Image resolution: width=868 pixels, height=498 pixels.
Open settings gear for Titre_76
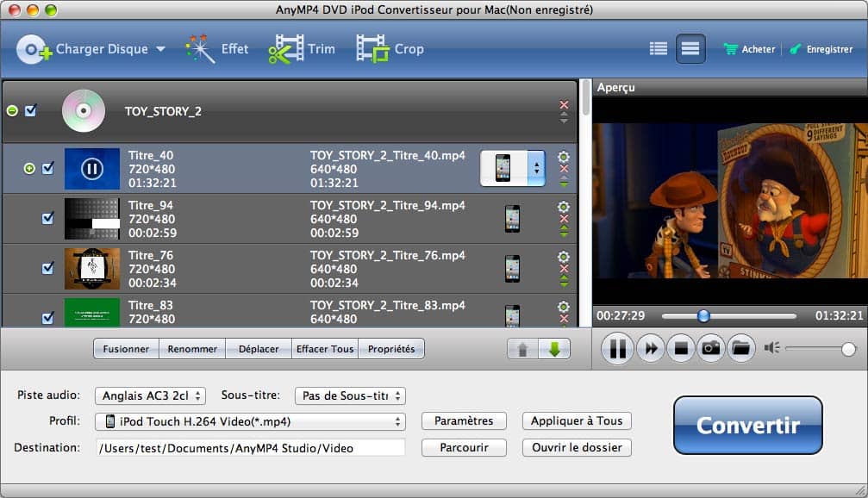(564, 256)
